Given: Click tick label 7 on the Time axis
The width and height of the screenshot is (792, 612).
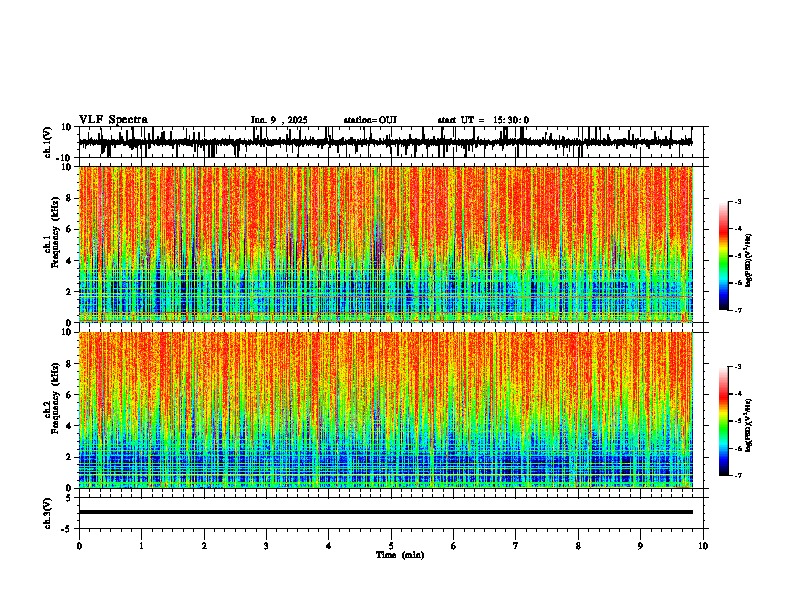Looking at the screenshot, I should coord(516,546).
